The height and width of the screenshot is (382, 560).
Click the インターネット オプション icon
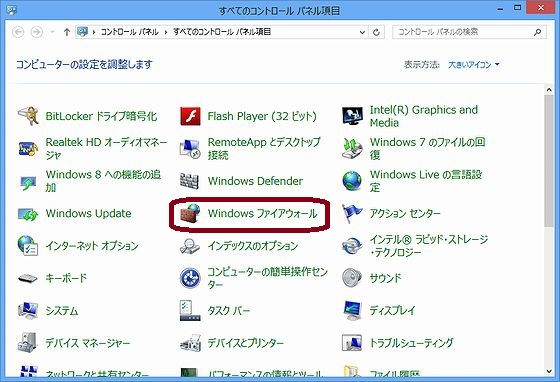pyautogui.click(x=28, y=246)
